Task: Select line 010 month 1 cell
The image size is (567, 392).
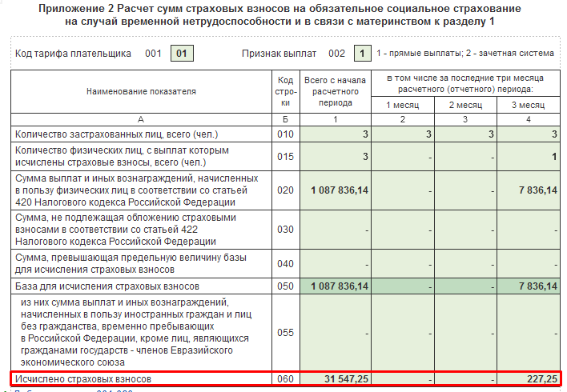Action: (x=403, y=134)
